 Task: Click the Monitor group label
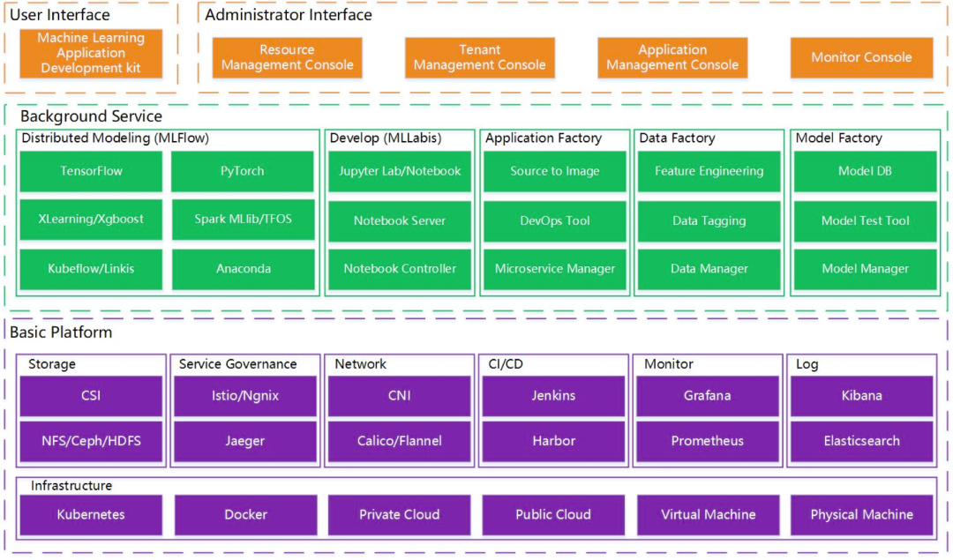[x=669, y=364]
